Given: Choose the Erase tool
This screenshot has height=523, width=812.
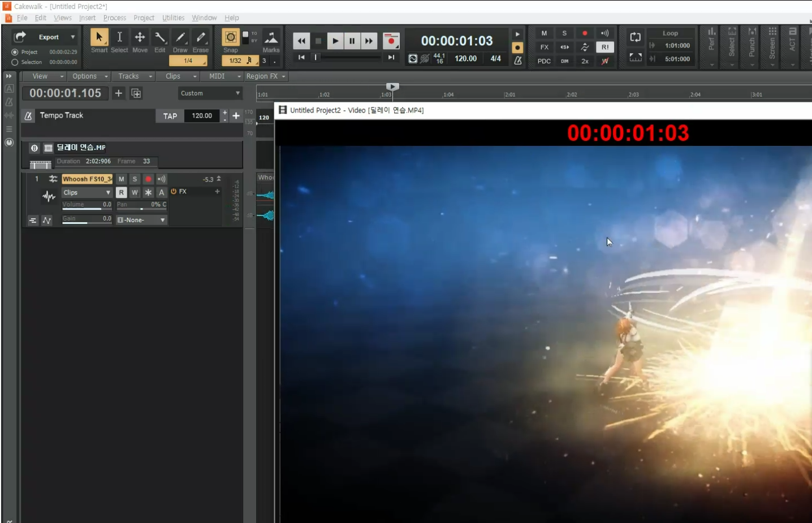Looking at the screenshot, I should [x=201, y=37].
